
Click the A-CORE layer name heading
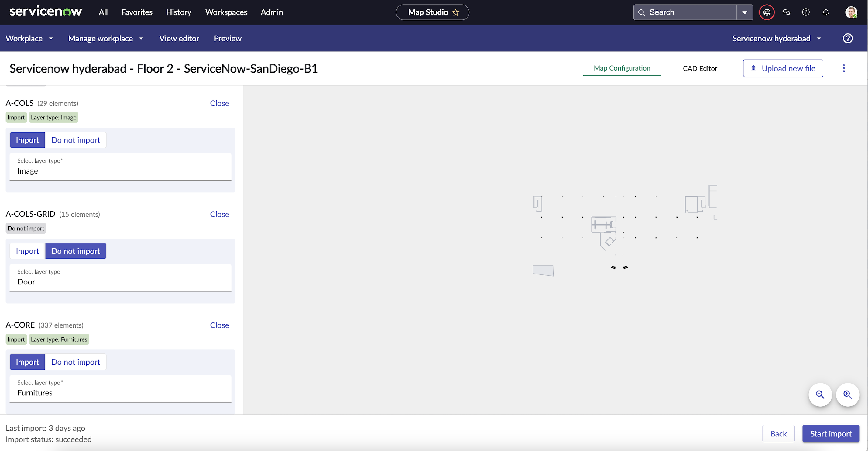(x=20, y=325)
